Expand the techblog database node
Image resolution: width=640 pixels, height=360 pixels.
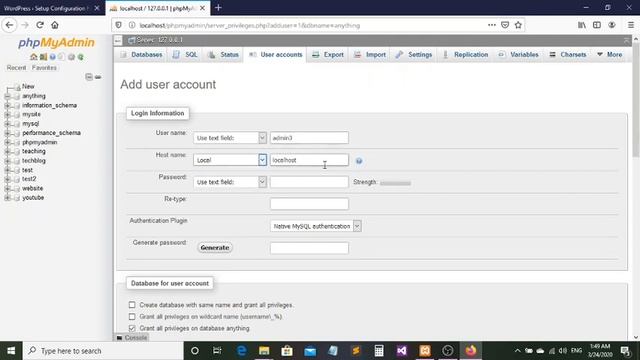(x=7, y=161)
